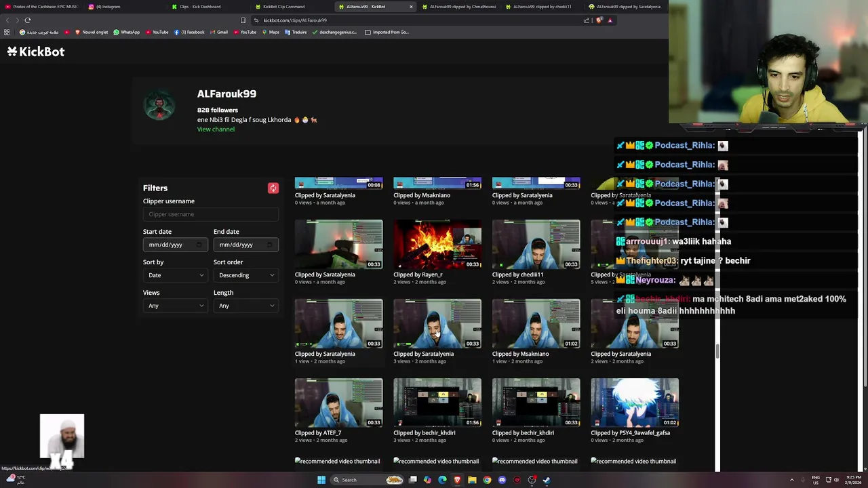
Task: Open Task View from the taskbar
Action: [412, 480]
